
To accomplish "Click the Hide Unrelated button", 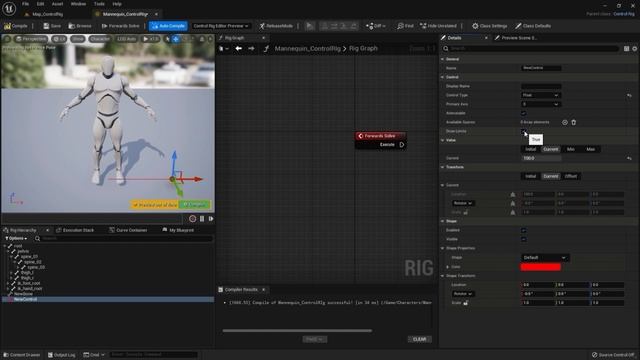I will pos(438,26).
